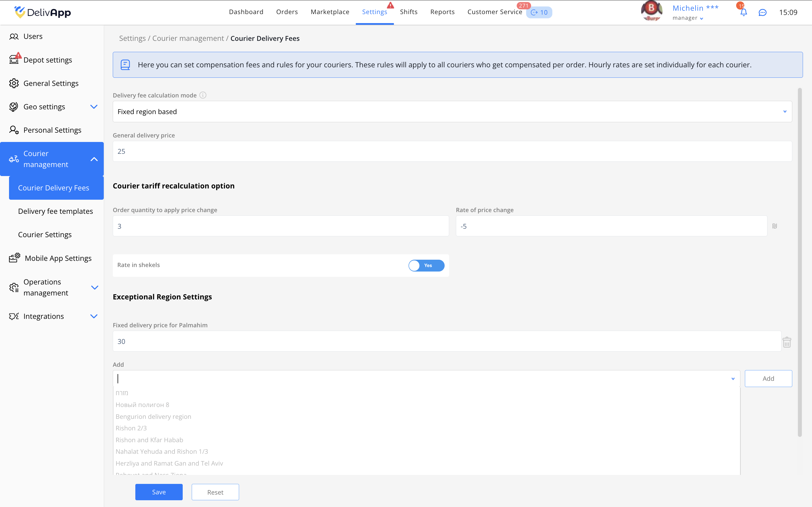
Task: Delete the Palmahim fixed price with trash icon
Action: pyautogui.click(x=787, y=342)
